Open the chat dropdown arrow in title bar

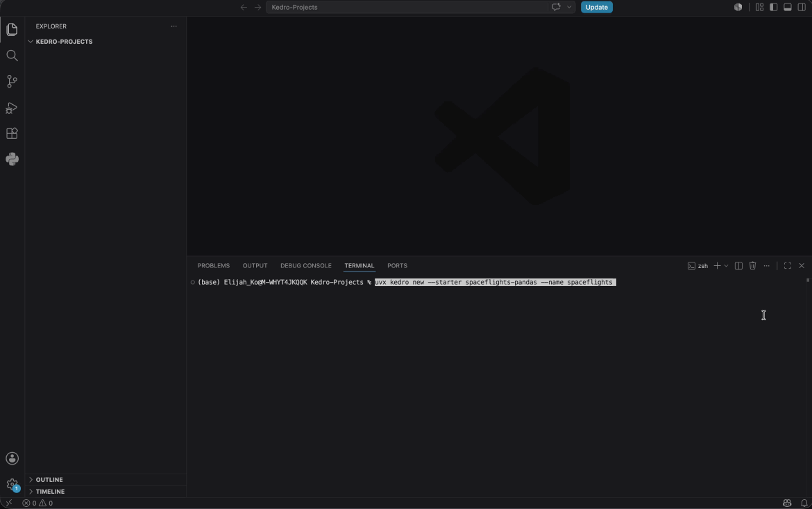[x=569, y=7]
